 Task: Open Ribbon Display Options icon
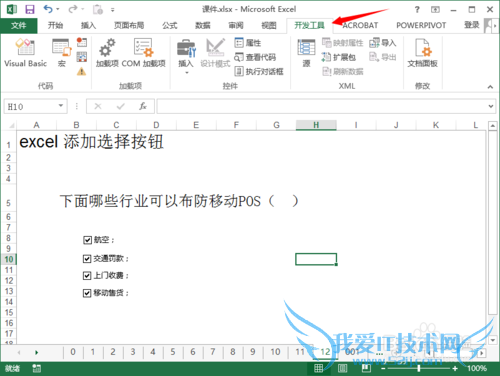tap(435, 9)
